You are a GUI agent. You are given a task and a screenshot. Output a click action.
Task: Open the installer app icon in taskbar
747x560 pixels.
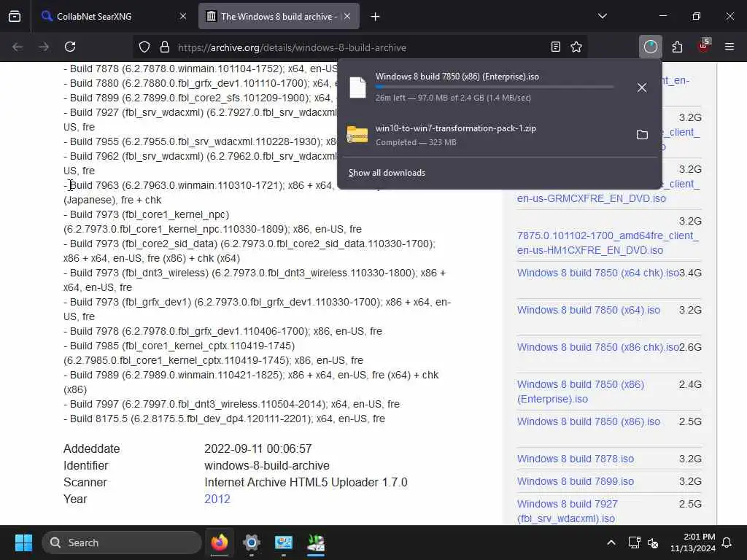[315, 542]
